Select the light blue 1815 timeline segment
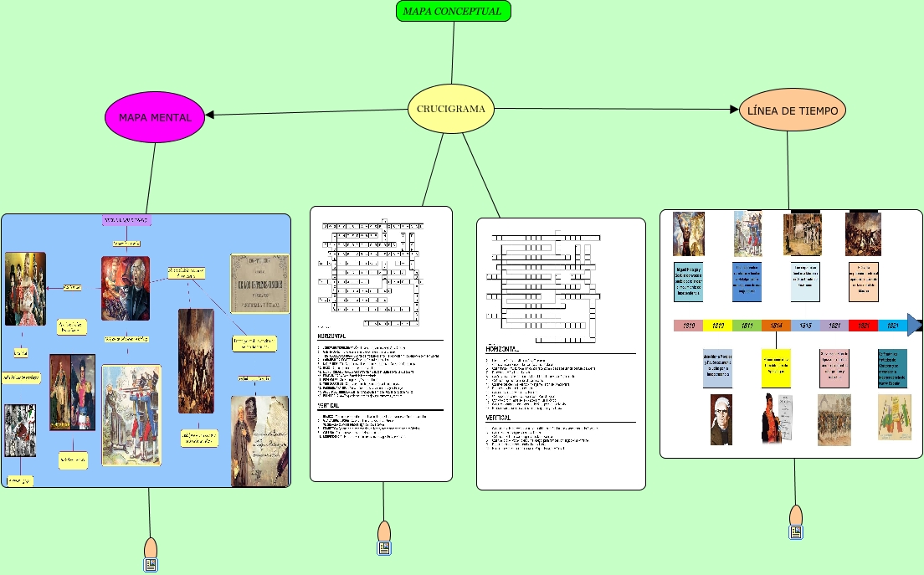This screenshot has width=924, height=575. pos(805,326)
